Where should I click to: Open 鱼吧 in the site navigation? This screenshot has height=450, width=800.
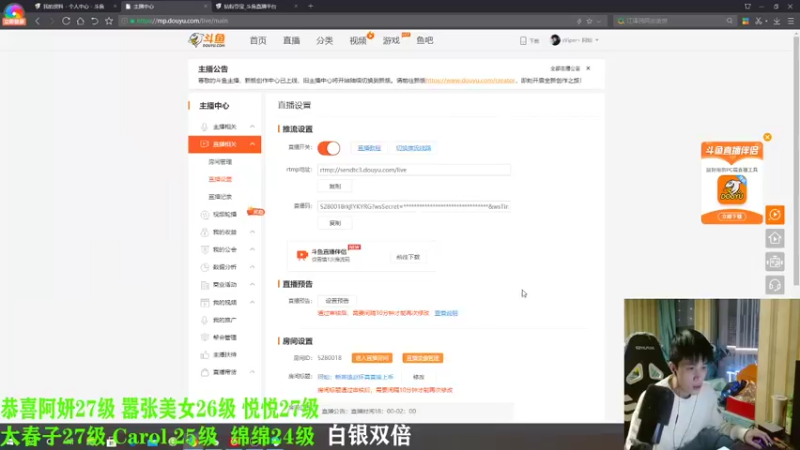pyautogui.click(x=424, y=40)
